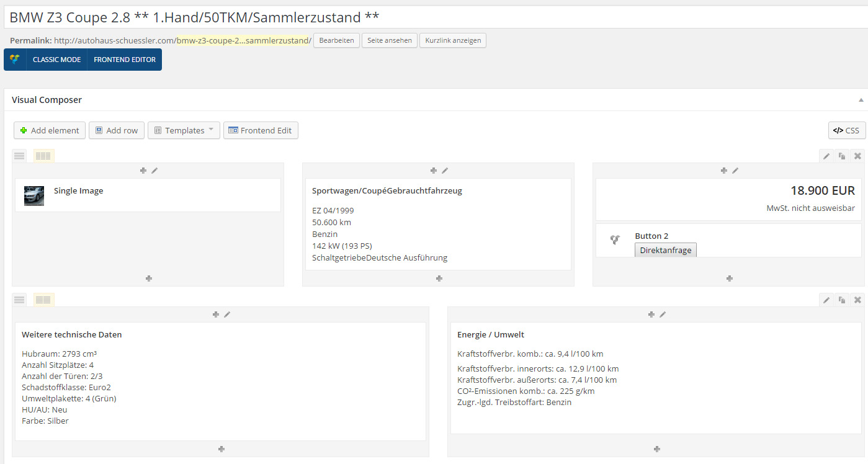Grab second row's drag handle icon
Image resolution: width=868 pixels, height=464 pixels.
point(19,300)
